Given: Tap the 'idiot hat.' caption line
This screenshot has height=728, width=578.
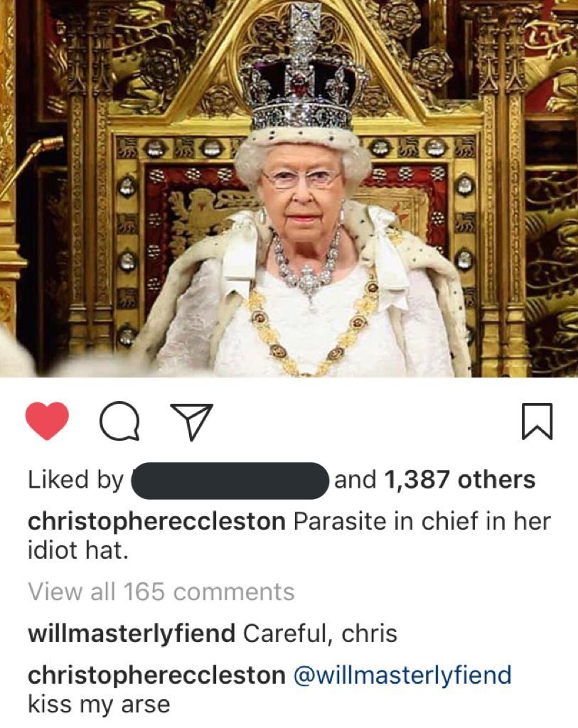Looking at the screenshot, I should tap(77, 551).
